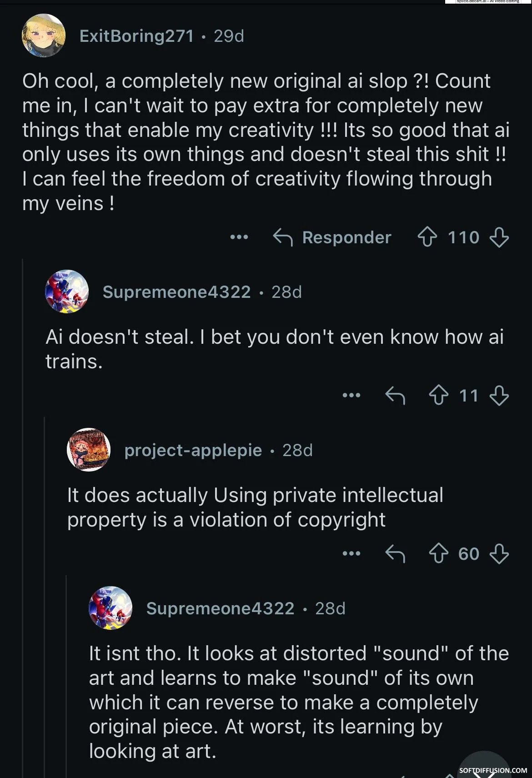This screenshot has height=778, width=532.
Task: Click Responder under ExitBoring271's comment
Action: coord(332,237)
